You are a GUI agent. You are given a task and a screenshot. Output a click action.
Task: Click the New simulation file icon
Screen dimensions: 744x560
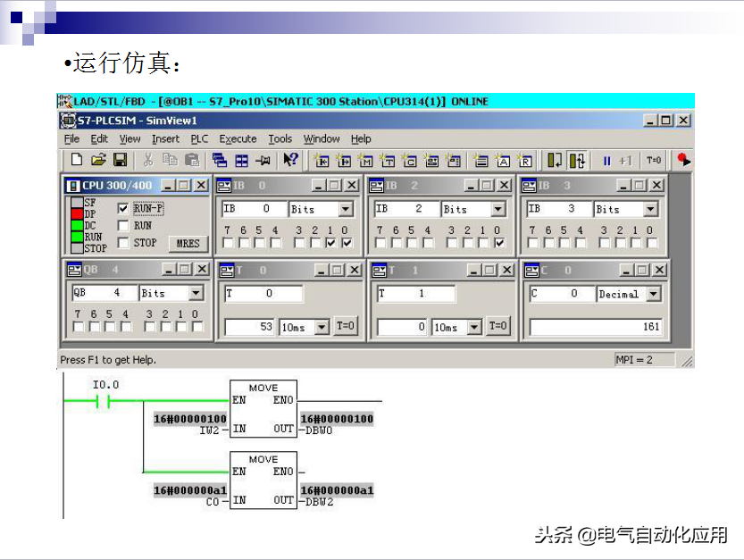coord(77,160)
